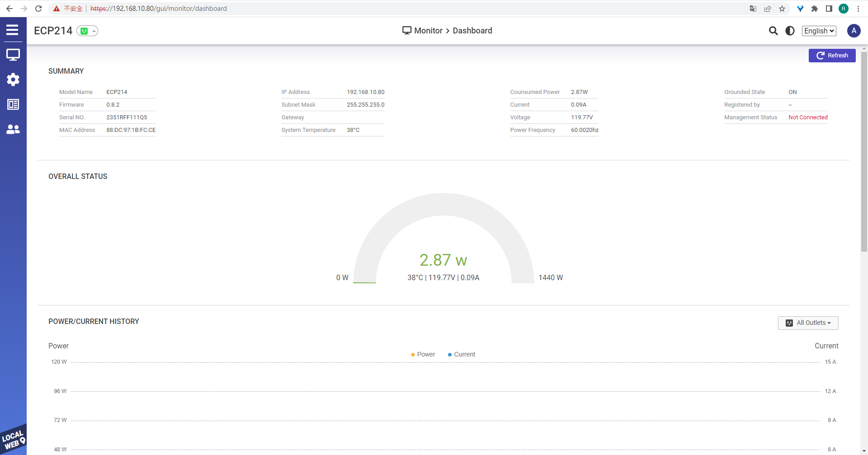
Task: Open the users icon in sidebar
Action: coord(13,130)
